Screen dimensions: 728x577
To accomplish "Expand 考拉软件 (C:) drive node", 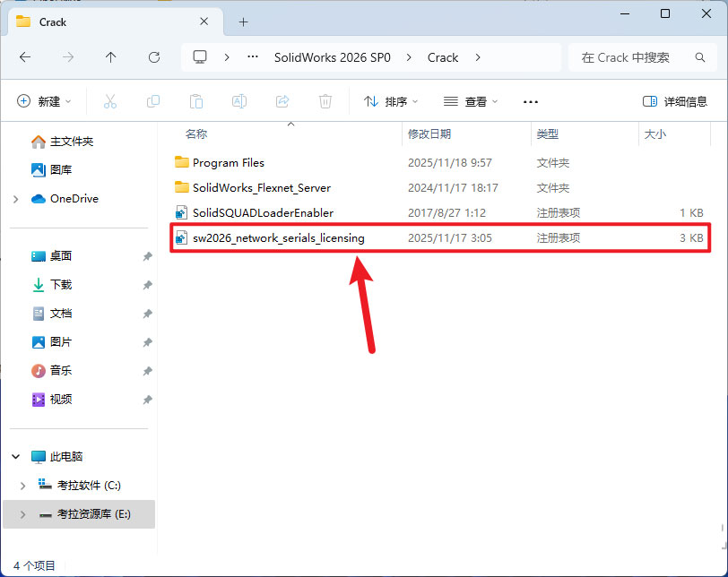I will click(x=22, y=486).
